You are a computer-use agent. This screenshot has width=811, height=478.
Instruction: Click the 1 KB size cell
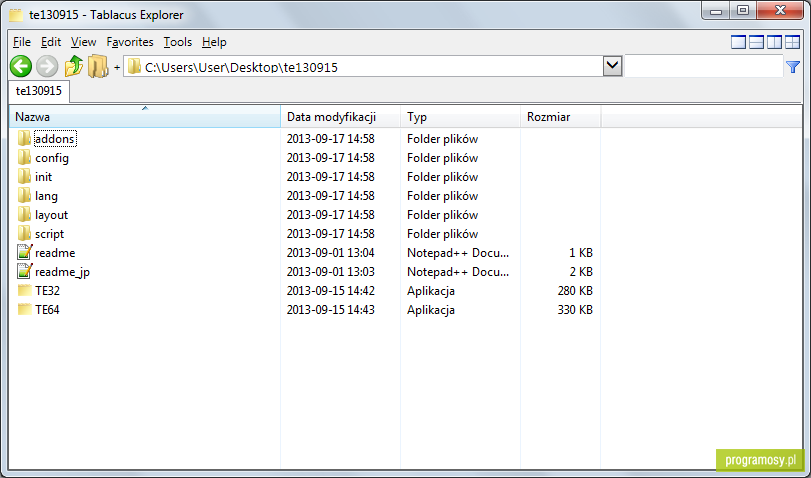(581, 253)
